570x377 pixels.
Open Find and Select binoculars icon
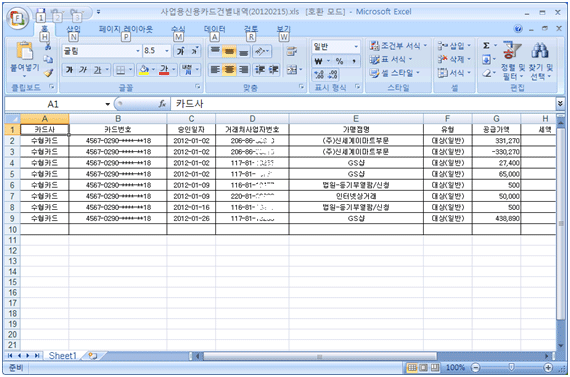click(x=540, y=51)
